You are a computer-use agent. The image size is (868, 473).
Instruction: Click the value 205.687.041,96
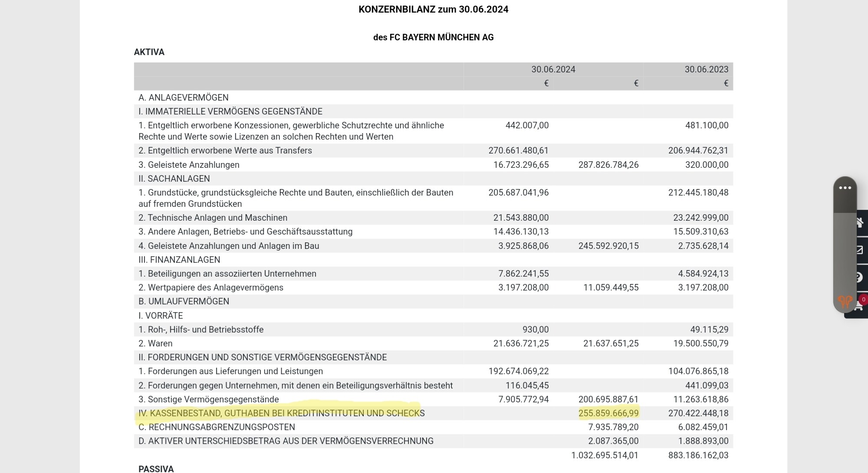(x=518, y=192)
